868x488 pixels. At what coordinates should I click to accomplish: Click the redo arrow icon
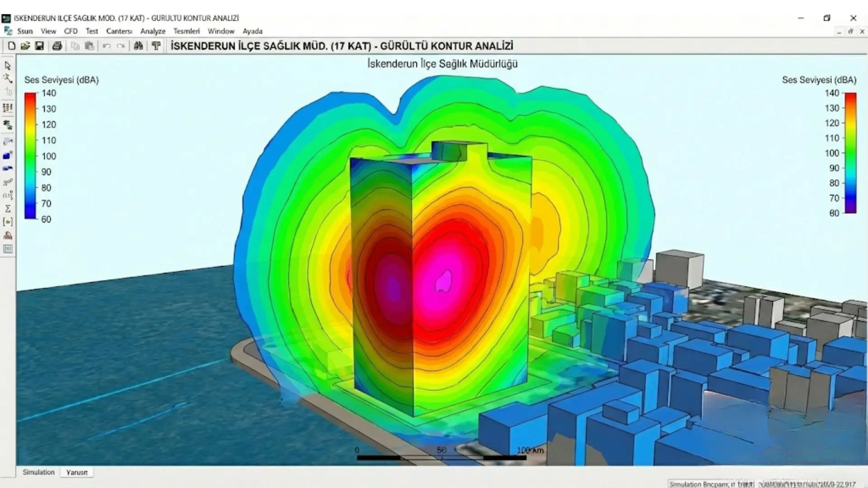[121, 46]
